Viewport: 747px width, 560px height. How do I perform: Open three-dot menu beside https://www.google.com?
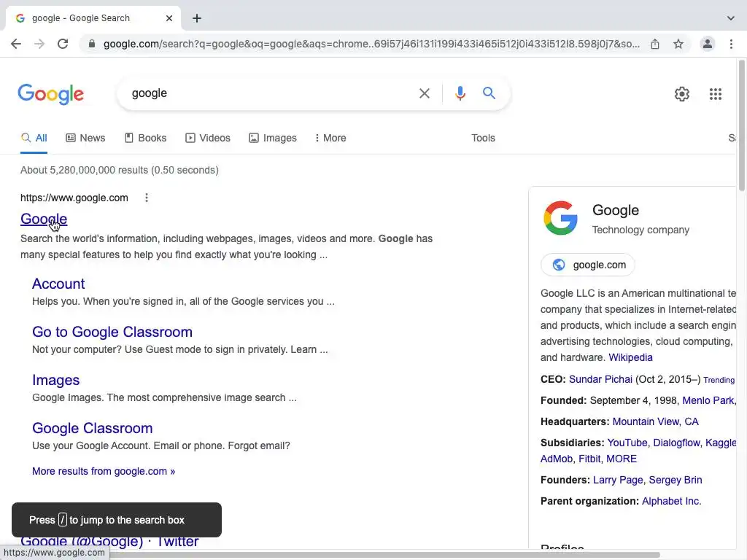coord(147,198)
